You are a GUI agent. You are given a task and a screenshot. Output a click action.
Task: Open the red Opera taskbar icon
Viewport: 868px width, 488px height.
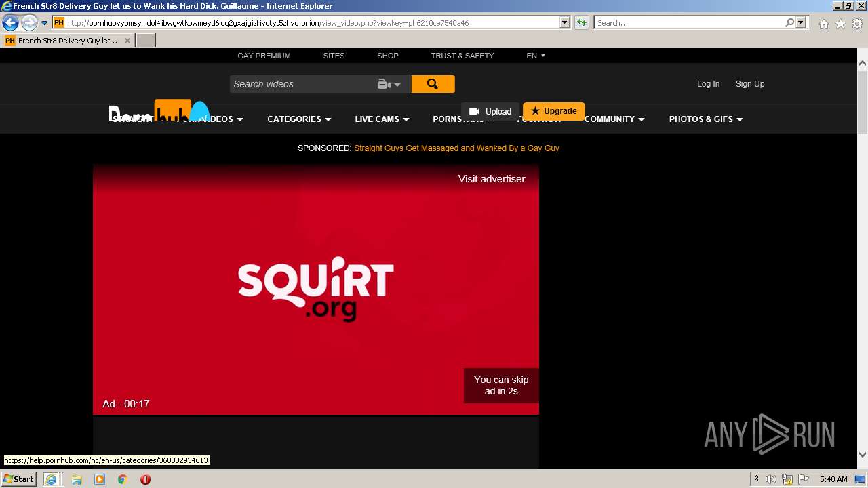point(145,479)
